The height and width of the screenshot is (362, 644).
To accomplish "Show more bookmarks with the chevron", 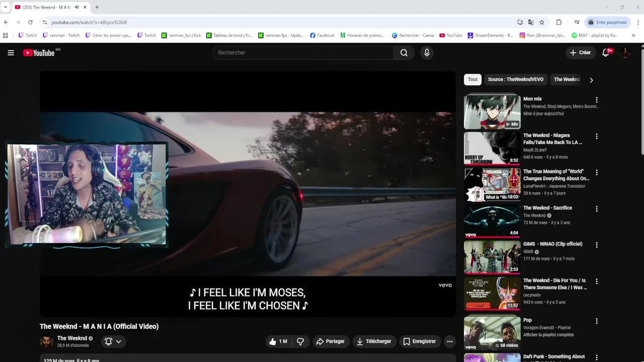I will [x=633, y=35].
